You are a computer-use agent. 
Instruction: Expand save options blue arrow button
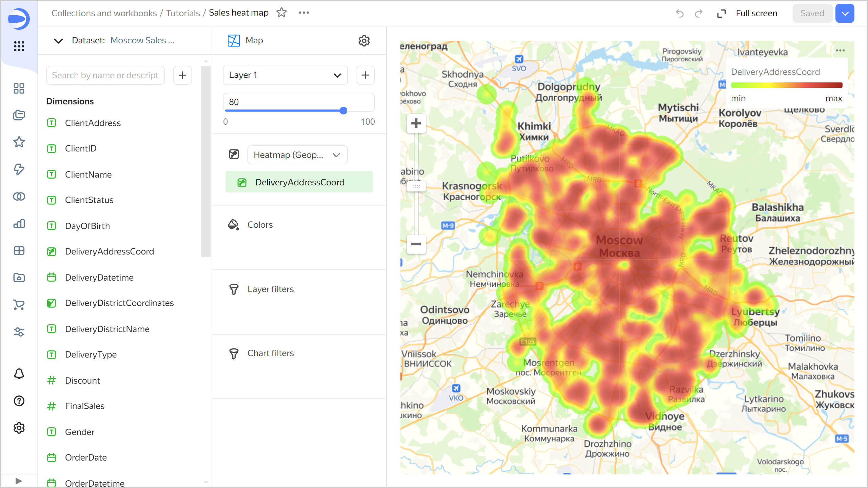coord(845,13)
